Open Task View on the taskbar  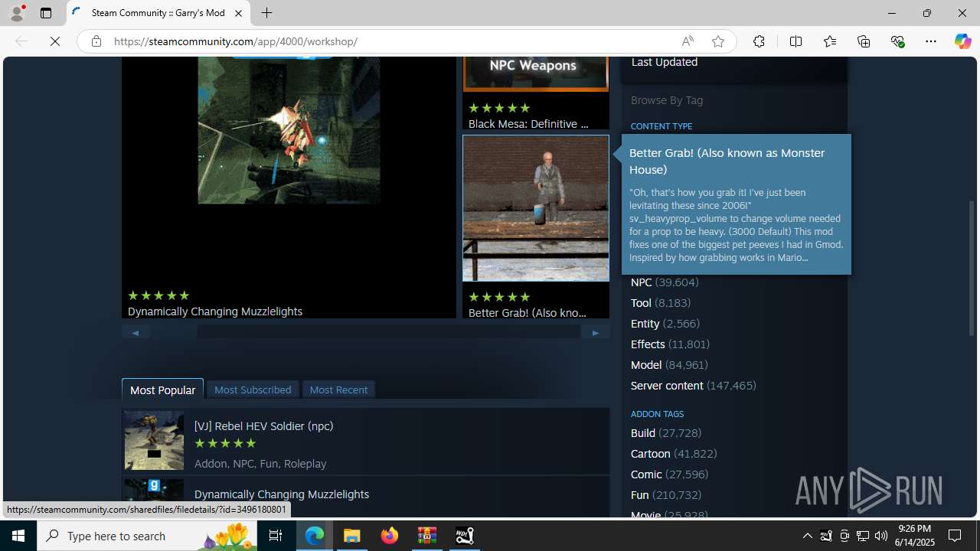point(276,536)
